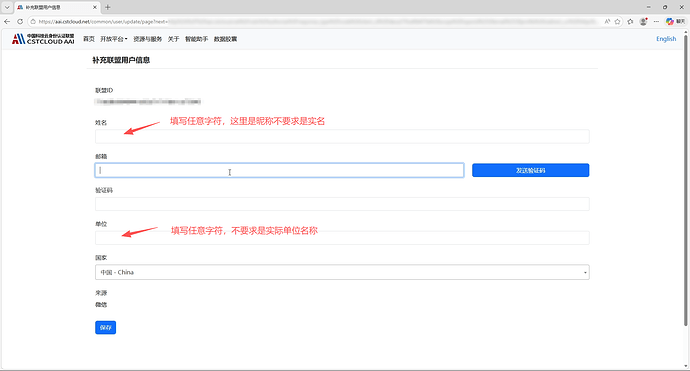Open the browser settings and more menu

(x=656, y=21)
